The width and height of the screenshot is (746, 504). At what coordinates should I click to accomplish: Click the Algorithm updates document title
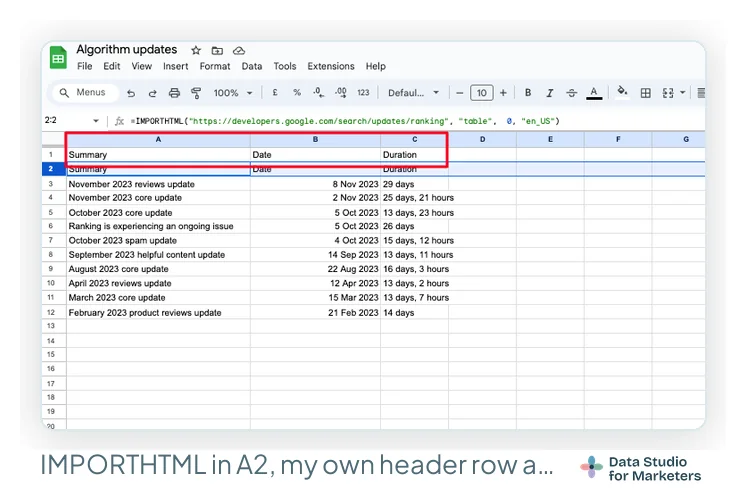click(x=127, y=49)
